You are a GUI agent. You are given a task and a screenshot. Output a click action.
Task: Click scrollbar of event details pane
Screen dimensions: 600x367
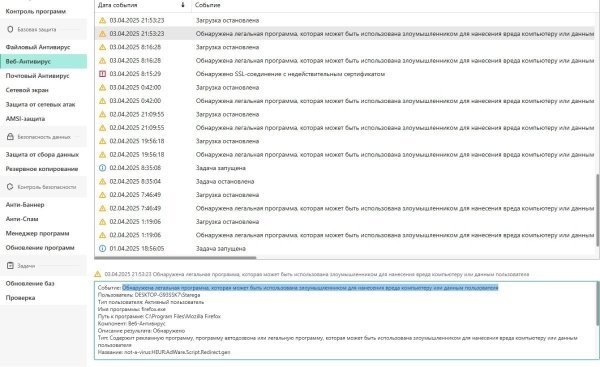(597, 304)
